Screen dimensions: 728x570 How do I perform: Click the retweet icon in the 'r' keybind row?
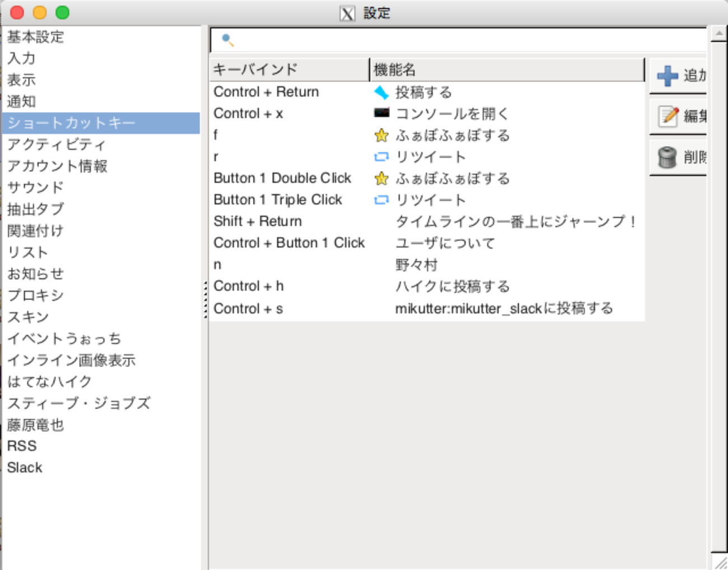coord(381,157)
